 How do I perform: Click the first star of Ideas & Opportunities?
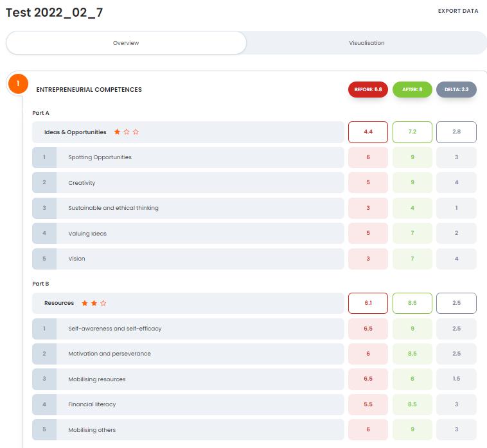click(117, 132)
